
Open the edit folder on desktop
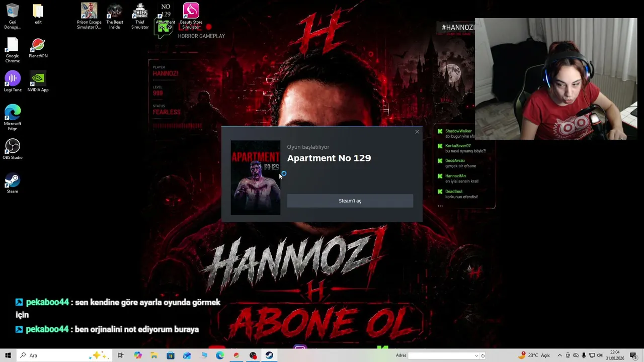click(x=38, y=14)
